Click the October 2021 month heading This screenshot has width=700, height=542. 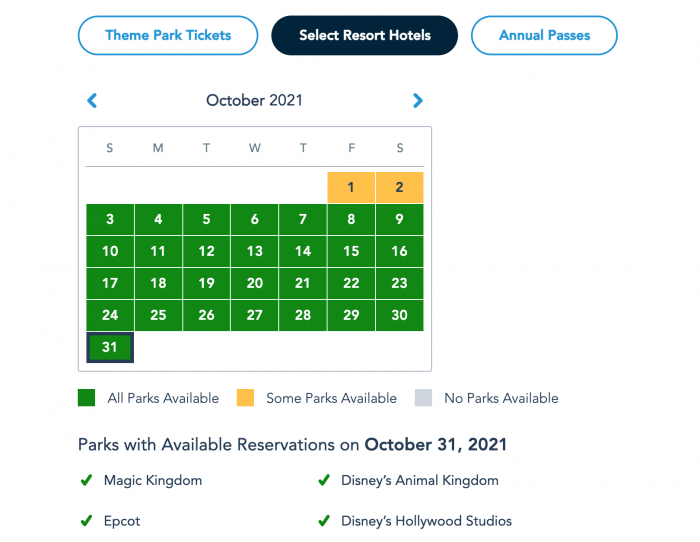(x=254, y=100)
